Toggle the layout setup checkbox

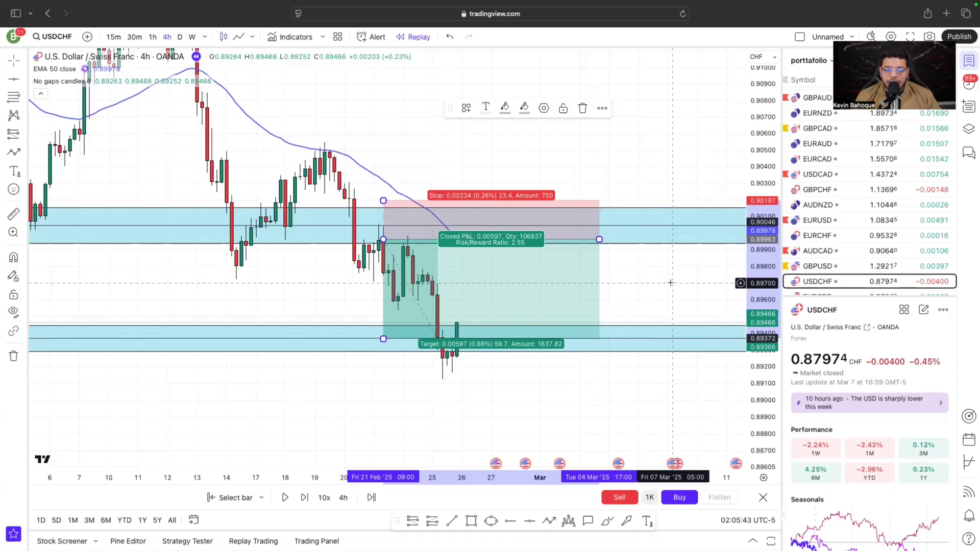(800, 37)
